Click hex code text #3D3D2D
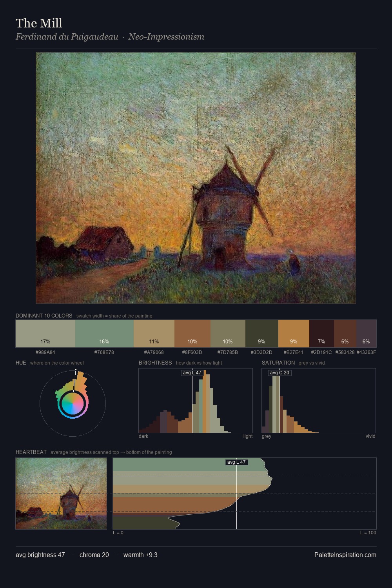 click(x=261, y=352)
